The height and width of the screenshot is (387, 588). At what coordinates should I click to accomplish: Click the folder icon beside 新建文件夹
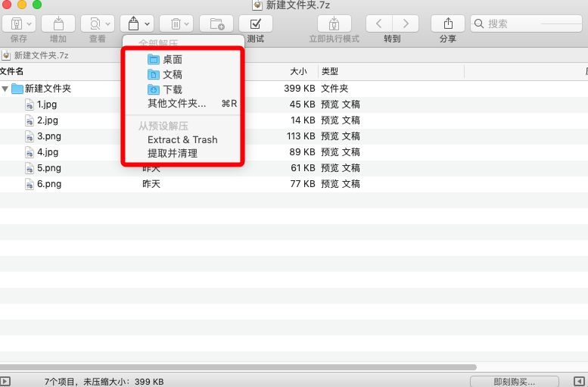(17, 89)
